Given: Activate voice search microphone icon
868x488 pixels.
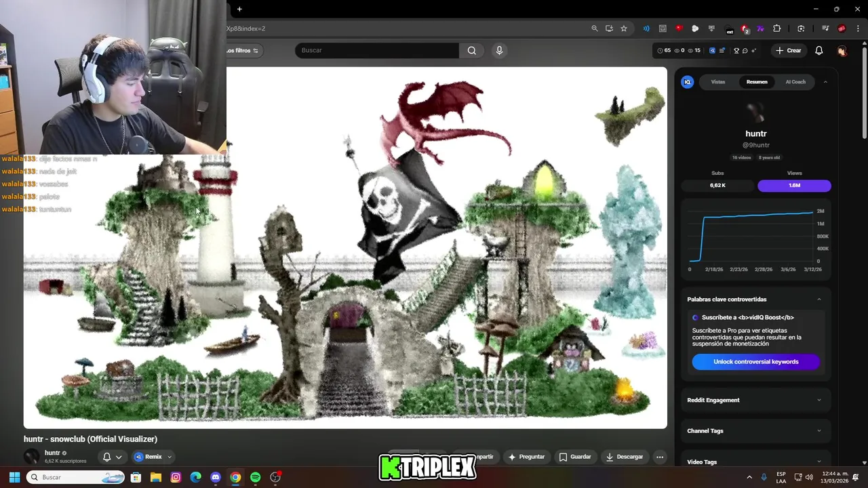Looking at the screenshot, I should [x=499, y=50].
